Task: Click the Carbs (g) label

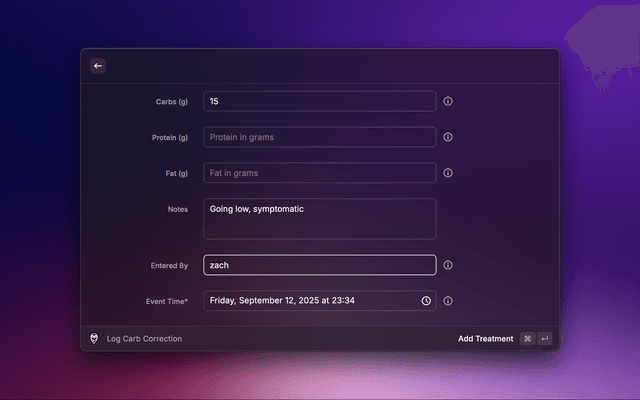Action: [171, 101]
